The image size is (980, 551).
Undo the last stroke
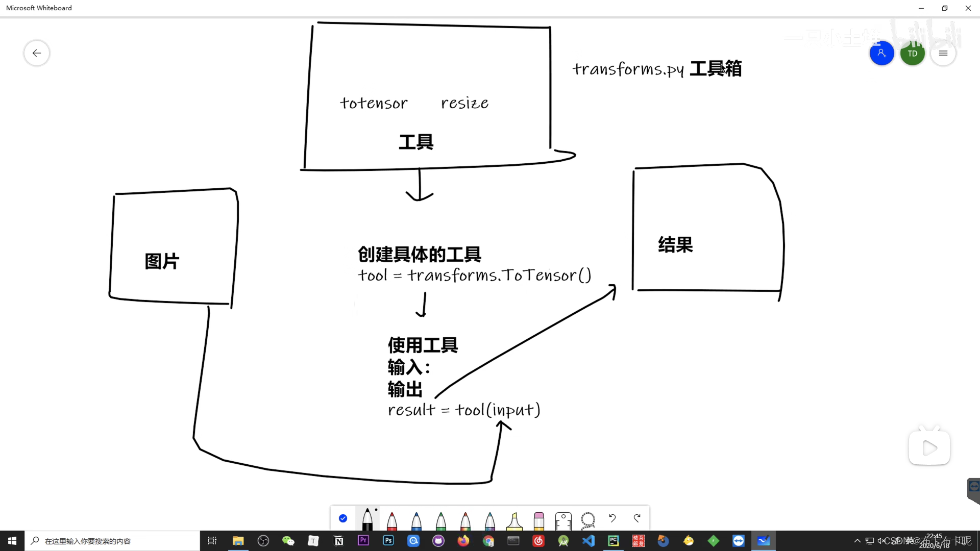point(612,518)
